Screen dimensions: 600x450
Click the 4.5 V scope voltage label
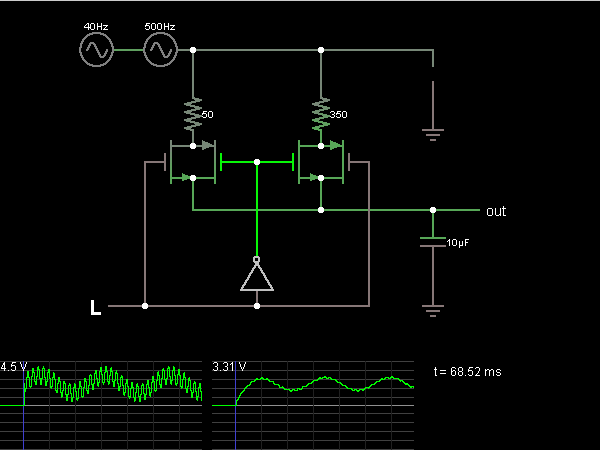click(x=14, y=367)
